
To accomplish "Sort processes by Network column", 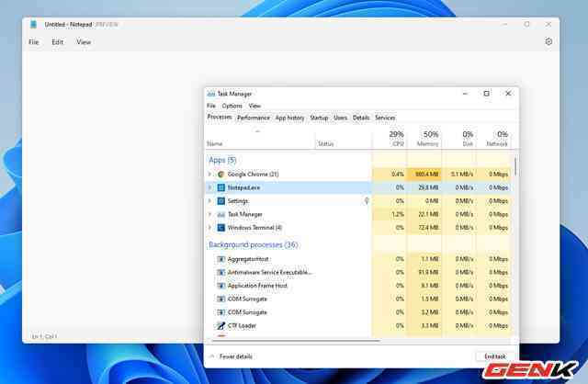I will tap(493, 139).
